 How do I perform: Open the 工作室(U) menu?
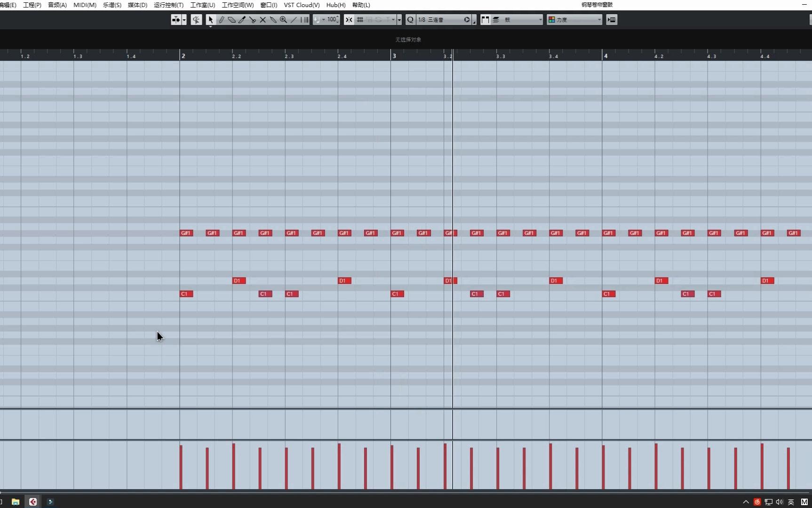click(x=202, y=5)
